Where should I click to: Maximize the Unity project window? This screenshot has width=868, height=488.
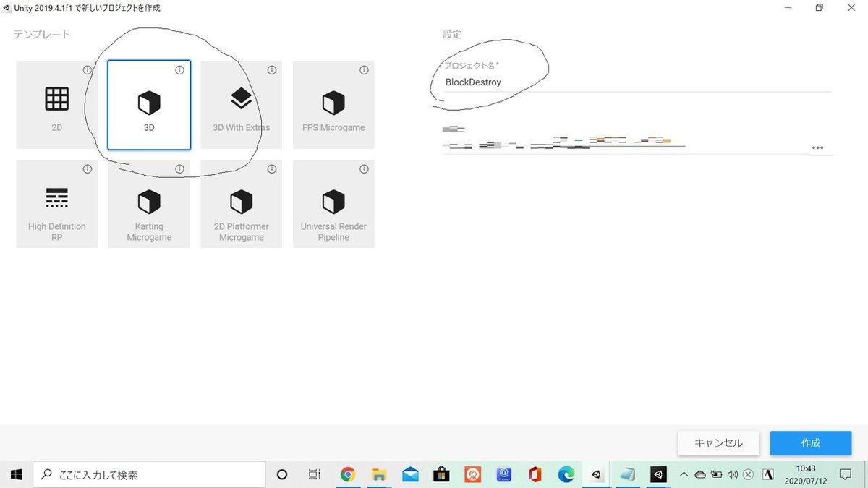820,8
